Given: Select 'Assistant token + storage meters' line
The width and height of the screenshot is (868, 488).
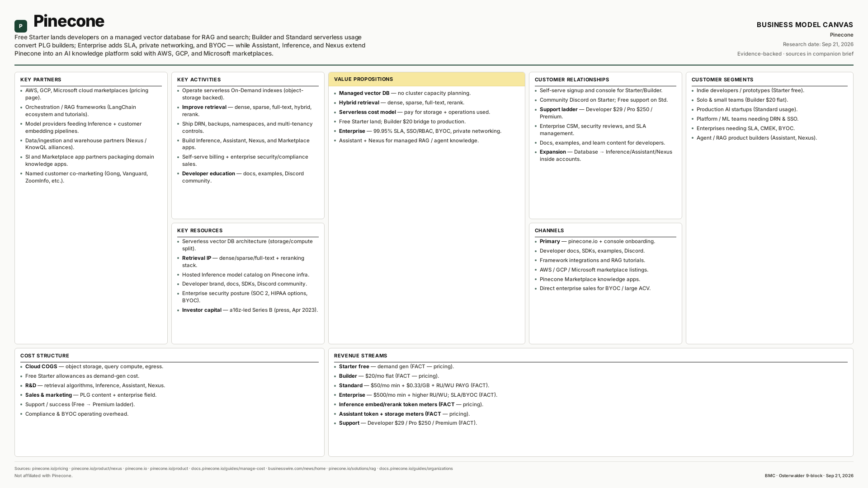Looking at the screenshot, I should tap(405, 414).
